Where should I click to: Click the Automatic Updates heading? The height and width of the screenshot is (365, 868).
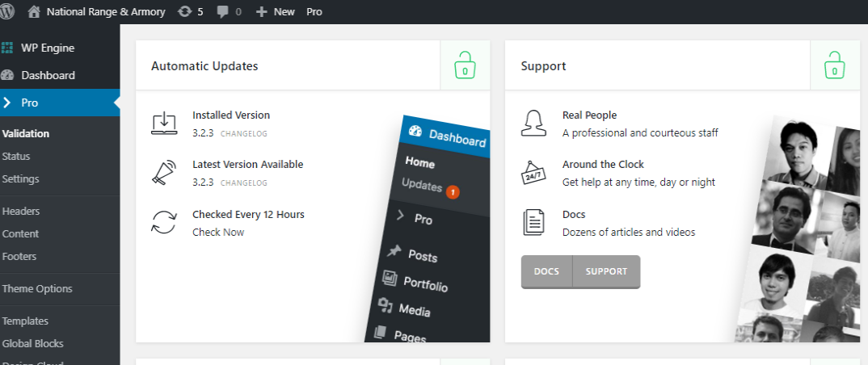tap(204, 65)
